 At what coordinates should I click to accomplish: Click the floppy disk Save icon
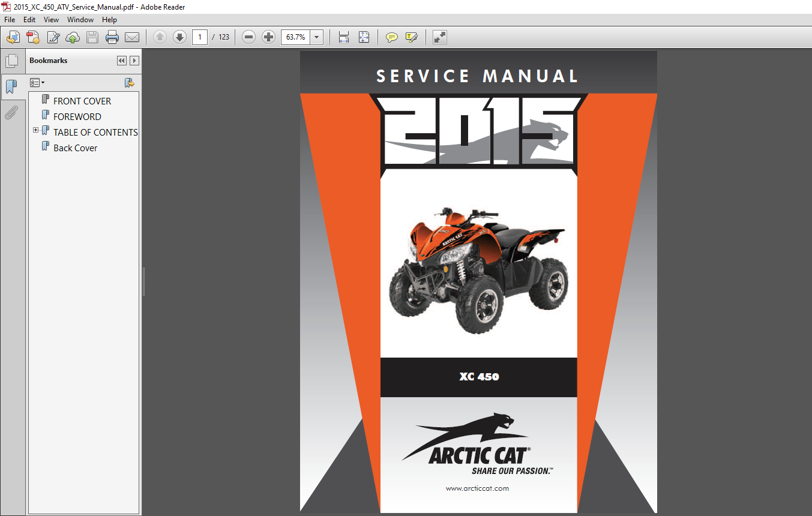(92, 37)
